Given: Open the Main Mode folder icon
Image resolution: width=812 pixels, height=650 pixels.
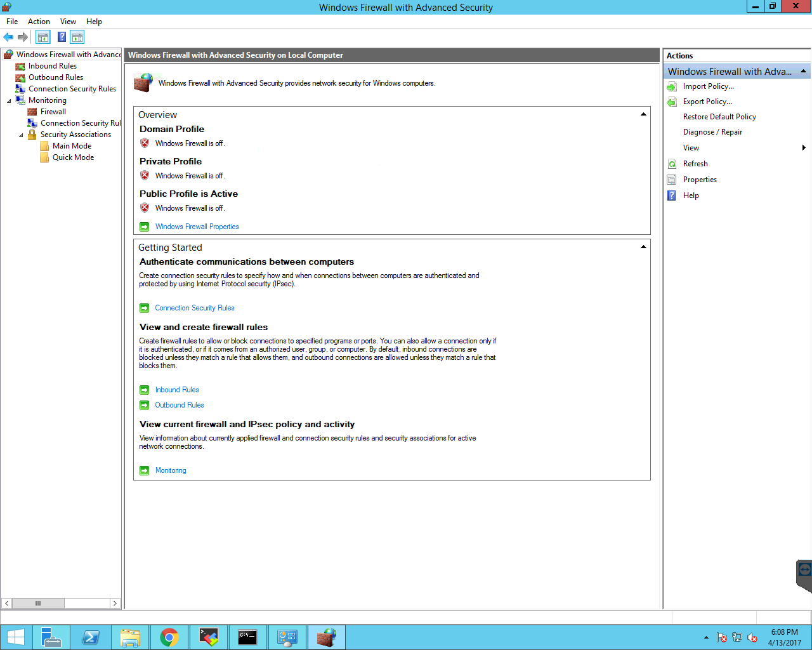Looking at the screenshot, I should tap(44, 146).
